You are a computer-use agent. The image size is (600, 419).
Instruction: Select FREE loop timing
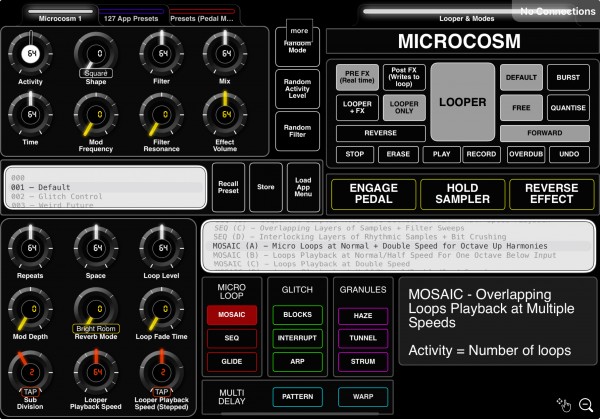[521, 108]
